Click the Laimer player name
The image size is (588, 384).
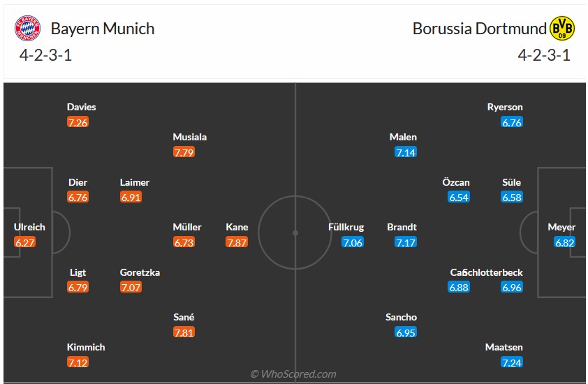point(135,182)
